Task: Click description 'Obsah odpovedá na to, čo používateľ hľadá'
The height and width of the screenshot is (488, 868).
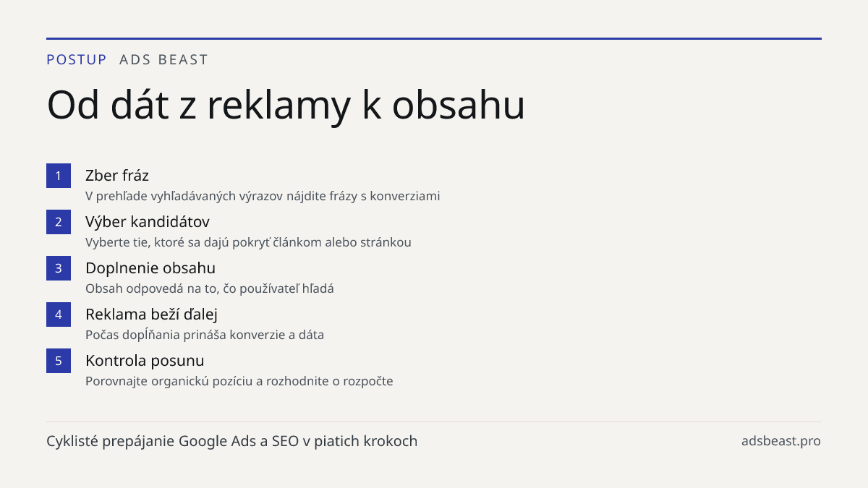Action: (210, 288)
